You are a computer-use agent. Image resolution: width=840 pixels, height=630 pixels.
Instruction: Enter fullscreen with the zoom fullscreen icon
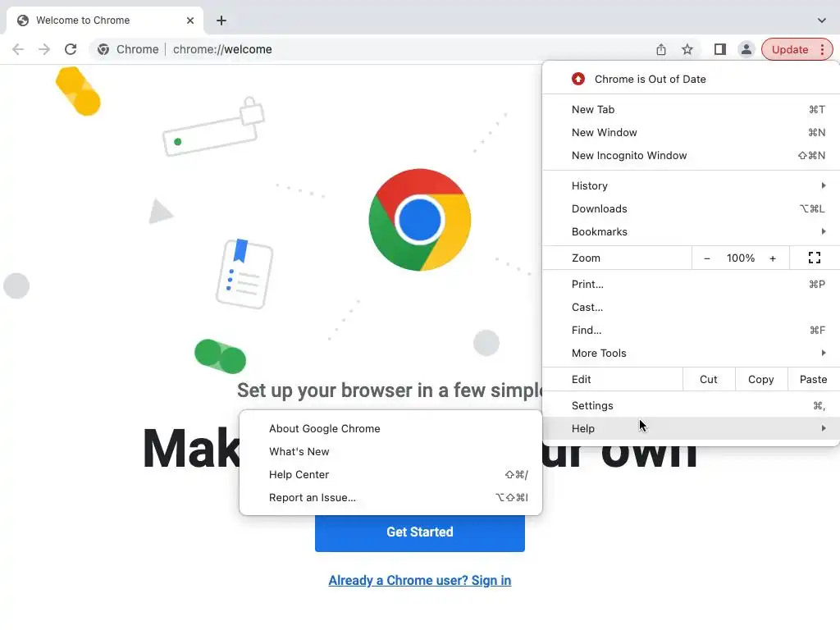[x=815, y=258]
